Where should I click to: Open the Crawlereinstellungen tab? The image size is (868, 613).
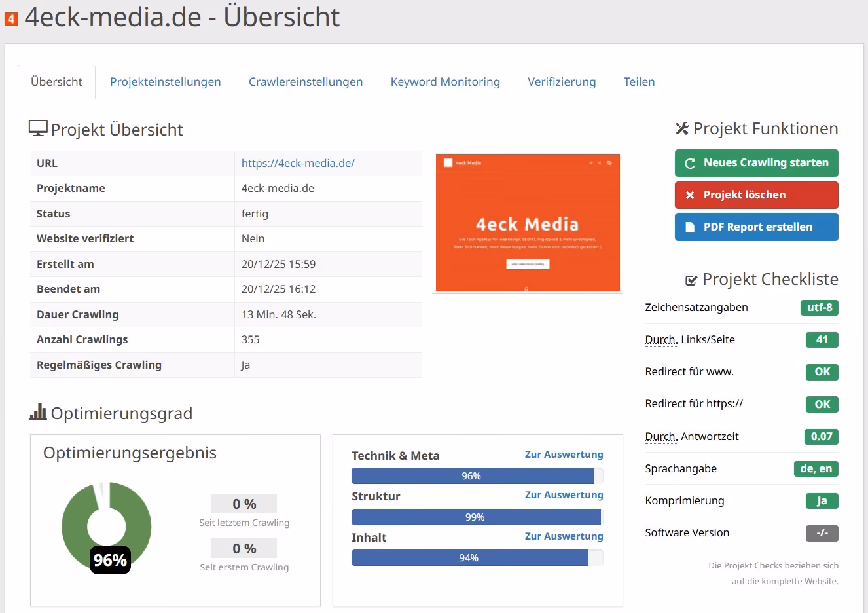click(x=306, y=81)
